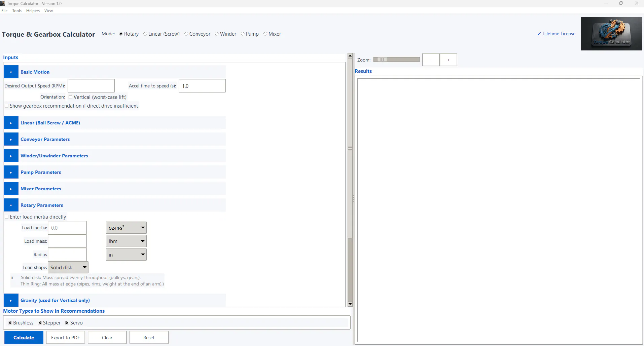Open the load inertia unit dropdown
Viewport: 644px width, 346px height.
126,228
